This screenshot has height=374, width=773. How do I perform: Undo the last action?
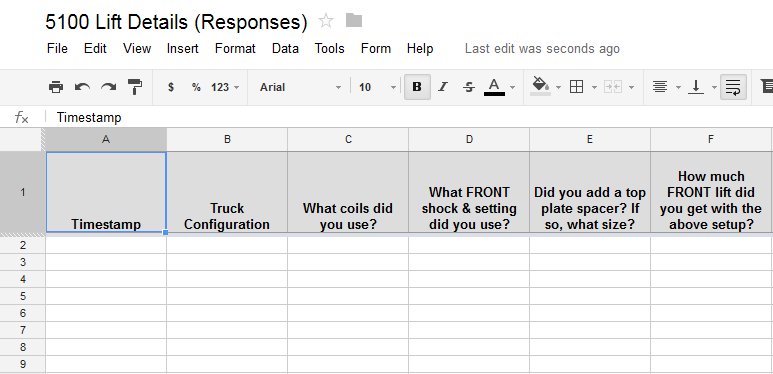[x=82, y=87]
